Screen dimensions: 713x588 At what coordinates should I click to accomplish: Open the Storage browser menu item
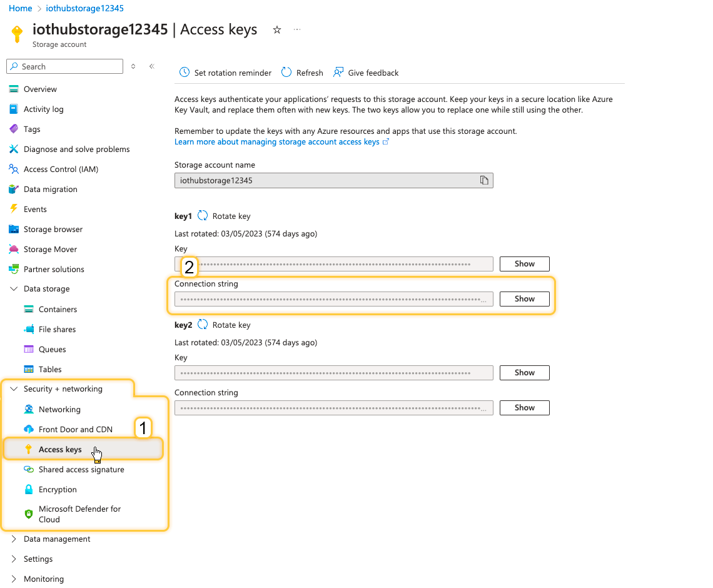pos(53,230)
